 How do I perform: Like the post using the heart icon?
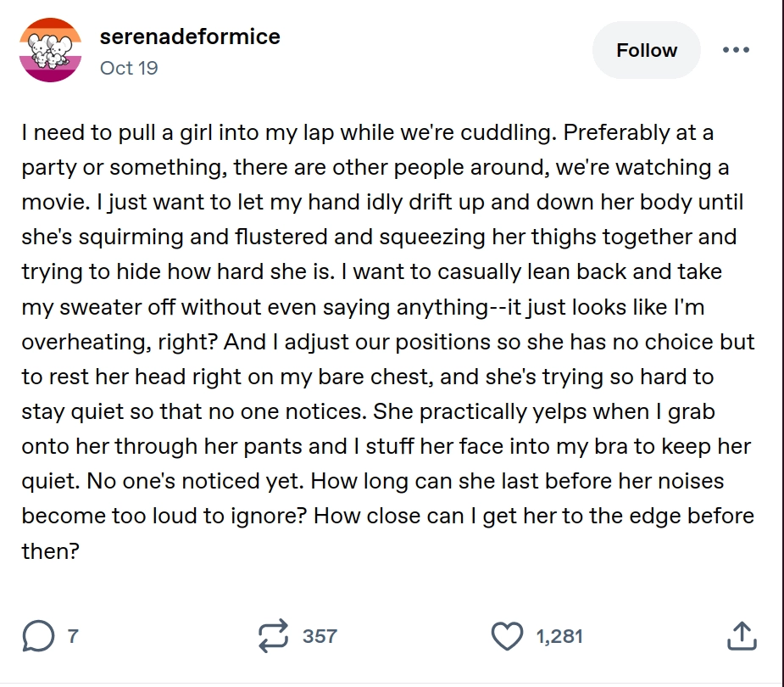(509, 634)
